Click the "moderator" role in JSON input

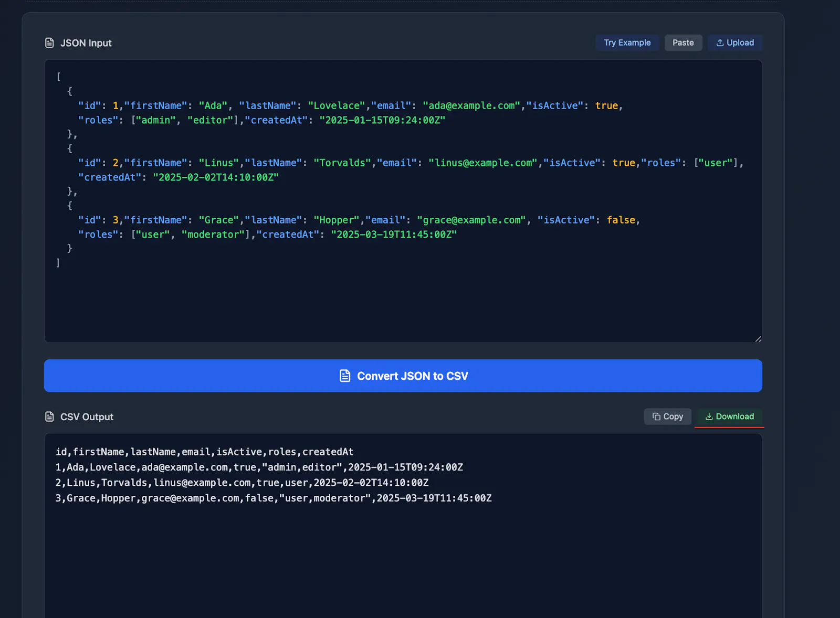(x=213, y=235)
